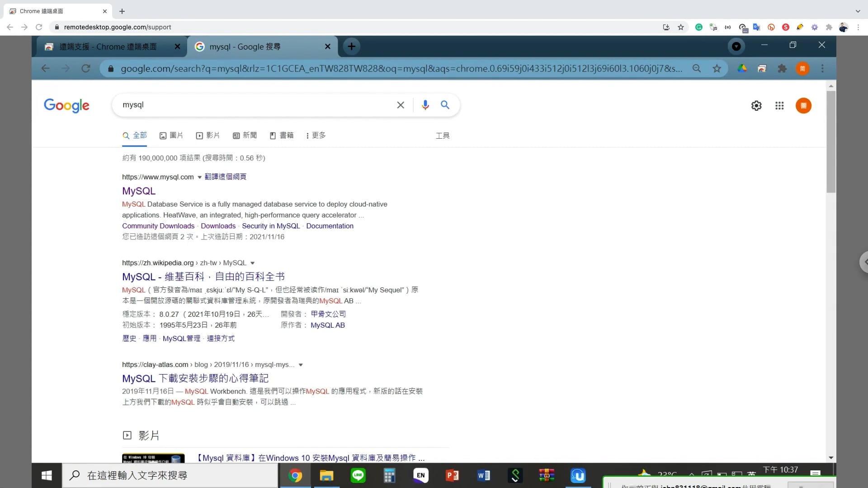Viewport: 868px width, 488px height.
Task: Start voice search with the microphone icon
Action: [425, 105]
